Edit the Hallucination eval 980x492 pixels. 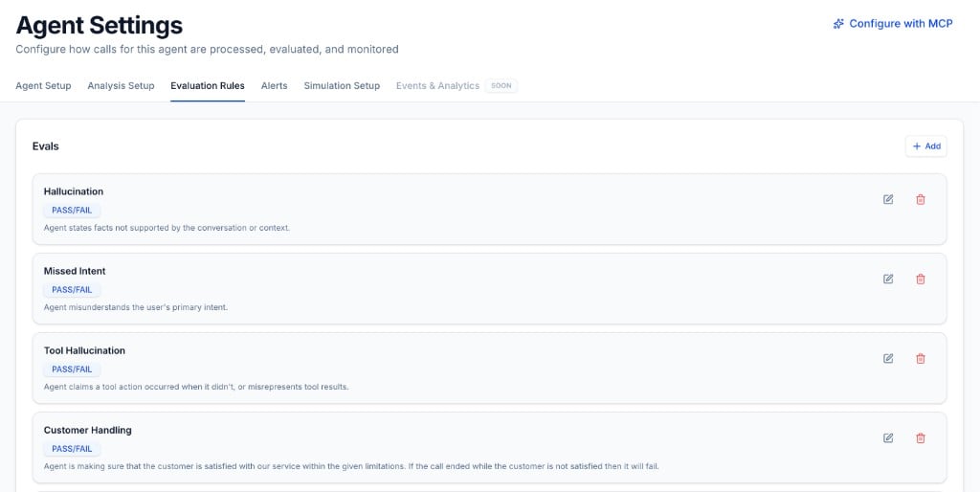click(x=888, y=199)
